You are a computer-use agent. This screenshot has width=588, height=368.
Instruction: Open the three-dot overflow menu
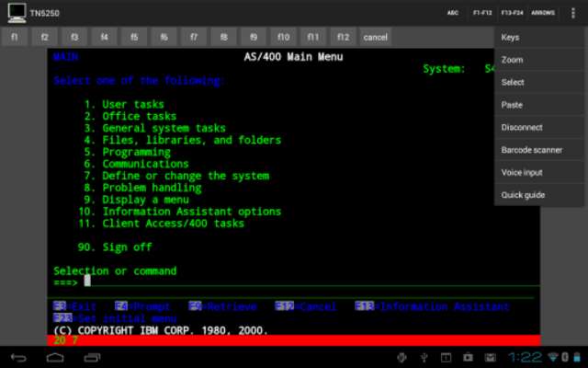click(572, 13)
